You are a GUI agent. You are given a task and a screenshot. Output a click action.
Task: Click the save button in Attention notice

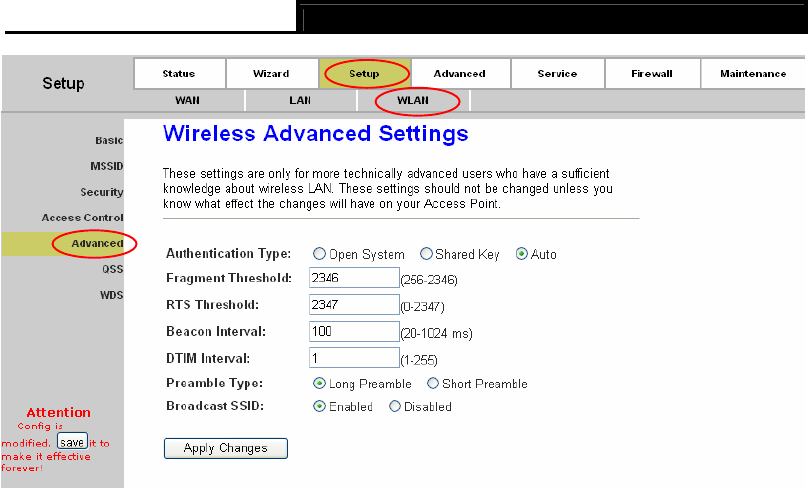point(72,442)
